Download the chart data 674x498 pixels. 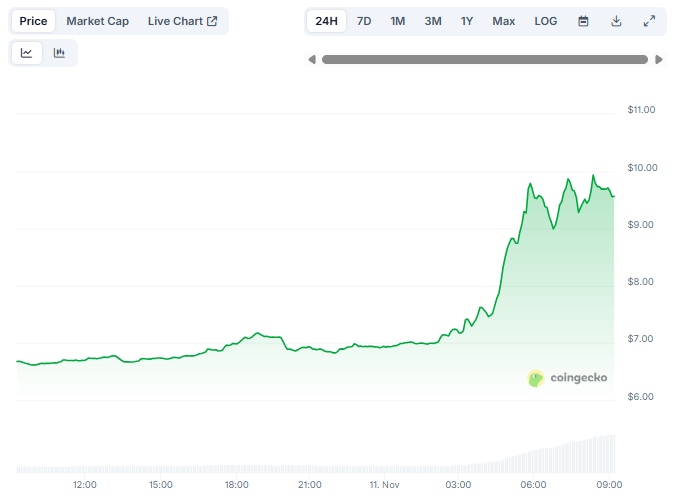coord(616,21)
